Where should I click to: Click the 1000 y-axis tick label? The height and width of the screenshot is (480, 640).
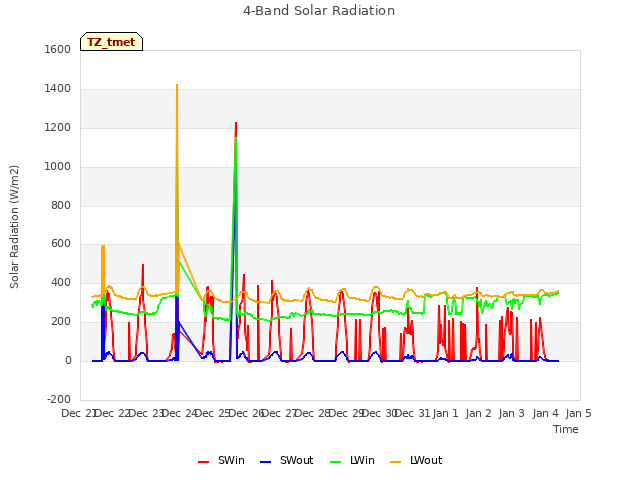58,167
